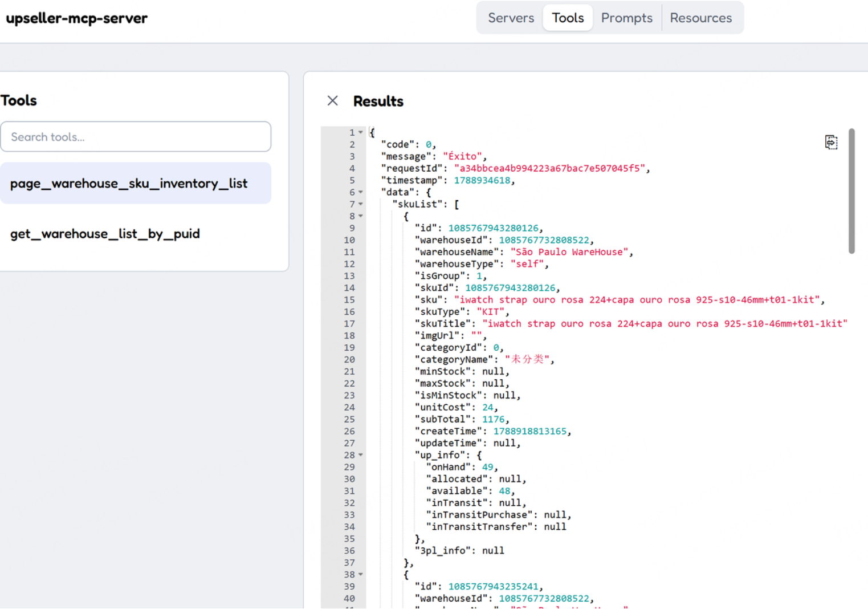The width and height of the screenshot is (868, 609).
Task: Click warehouseName value "São Paulo WareHouse" on line 11
Action: 569,252
